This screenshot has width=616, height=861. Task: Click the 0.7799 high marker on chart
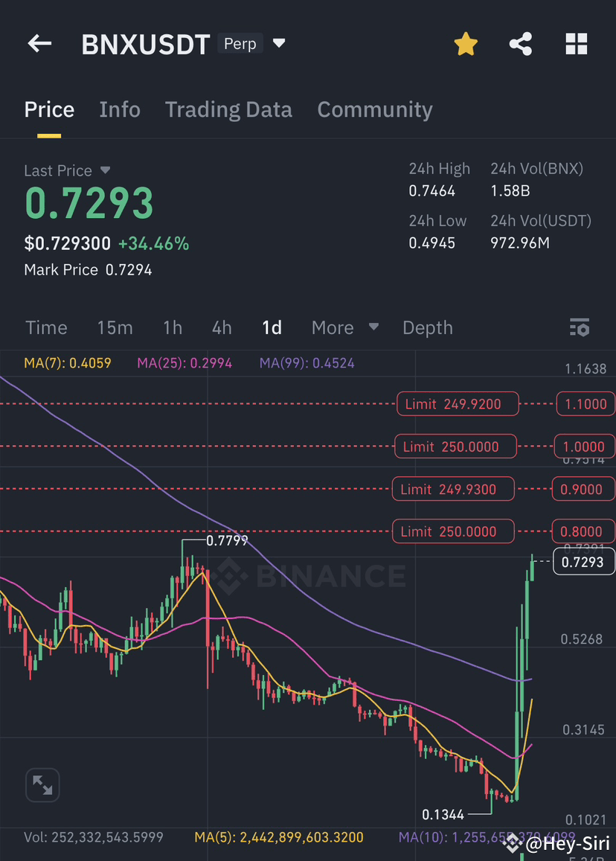pos(227,541)
